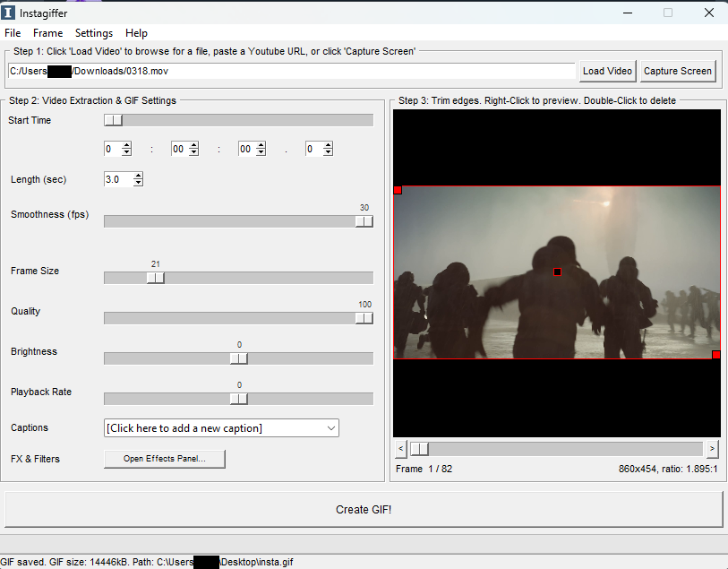Screen dimensions: 728x569
Task: Click the Load Video button
Action: click(607, 71)
